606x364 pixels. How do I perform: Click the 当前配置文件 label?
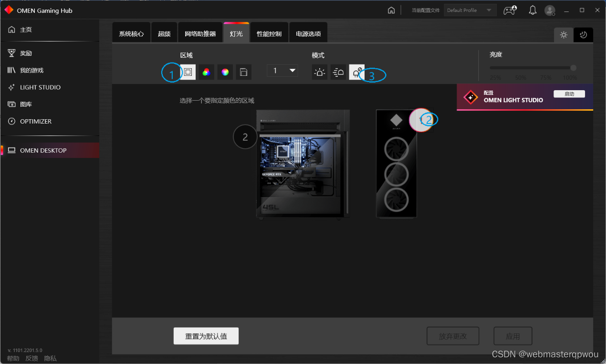[x=426, y=10]
